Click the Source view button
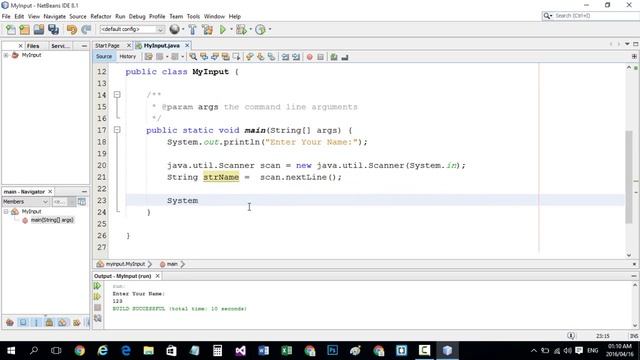The width and height of the screenshot is (640, 360). [x=104, y=57]
